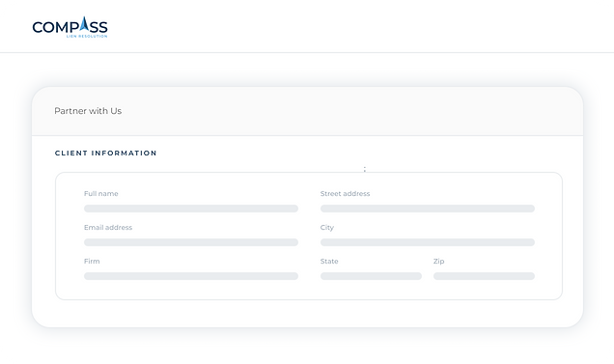Click into the Full name field
The height and width of the screenshot is (364, 614).
(x=191, y=209)
